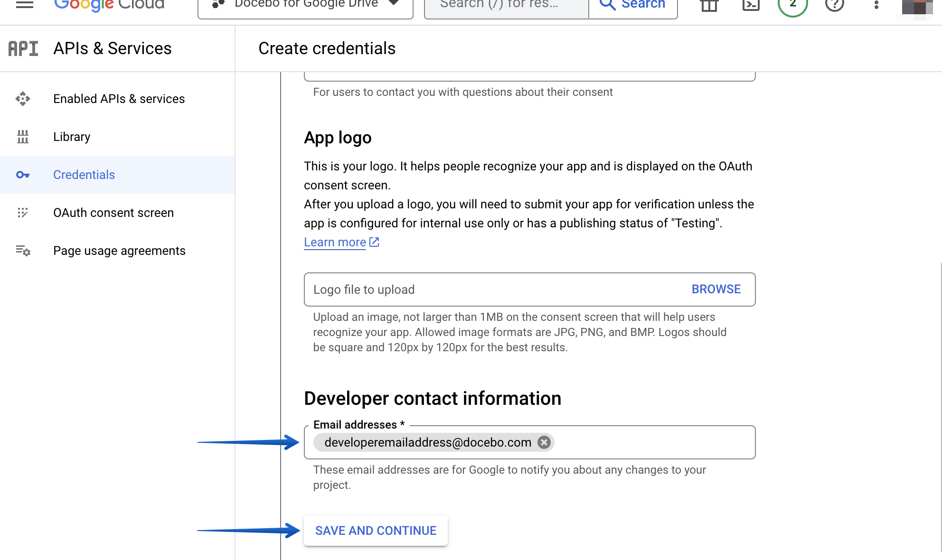Screen dimensions: 942x560
Task: Select the Library icon in the sidebar
Action: (x=22, y=137)
